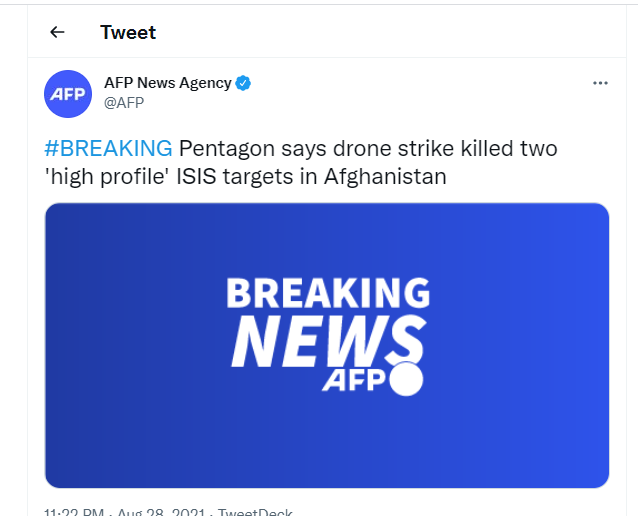Click the white circle in the image
The width and height of the screenshot is (638, 516).
point(406,379)
